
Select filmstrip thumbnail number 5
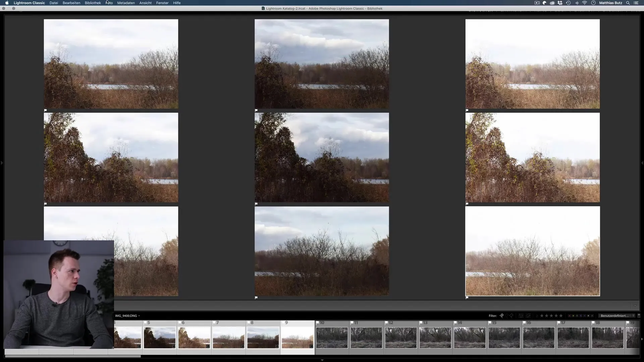click(160, 338)
